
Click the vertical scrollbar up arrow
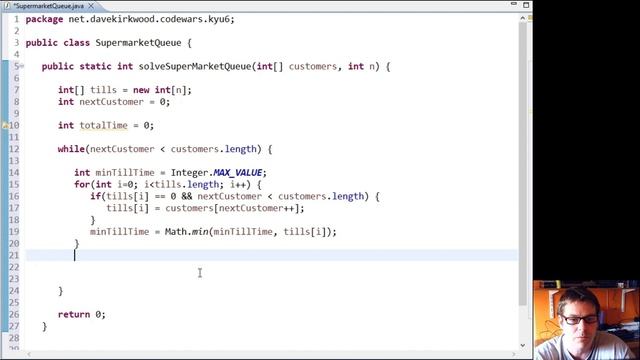tap(522, 18)
